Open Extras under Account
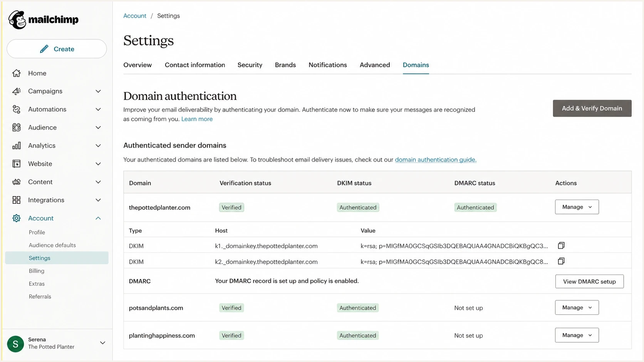Viewport: 644px width, 362px height. pos(37,284)
